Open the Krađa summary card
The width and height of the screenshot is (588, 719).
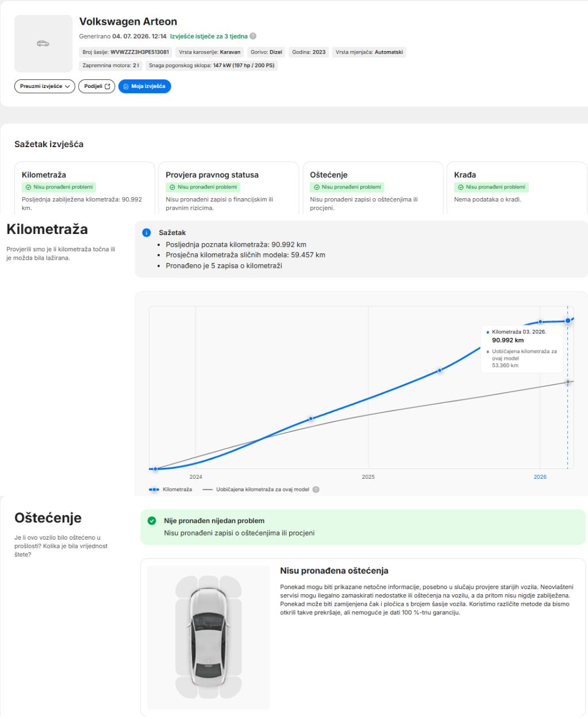coord(517,187)
